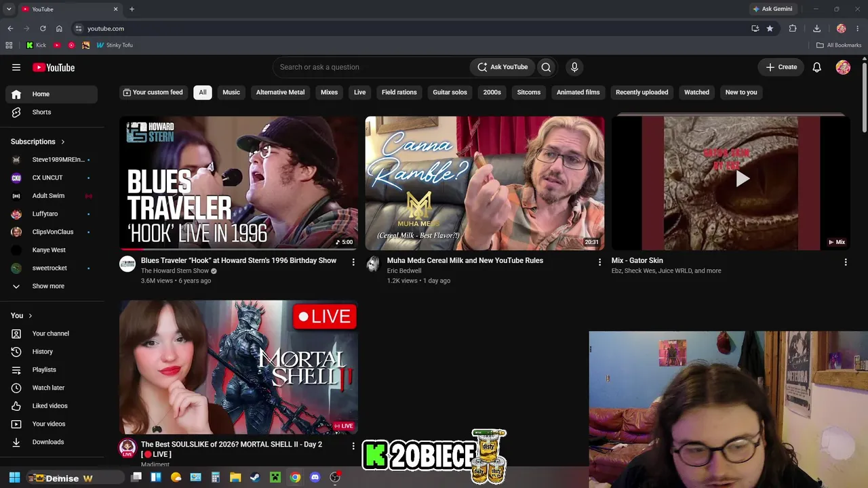The height and width of the screenshot is (488, 868).
Task: Open more actions for Mortal Shell live stream
Action: [353, 446]
